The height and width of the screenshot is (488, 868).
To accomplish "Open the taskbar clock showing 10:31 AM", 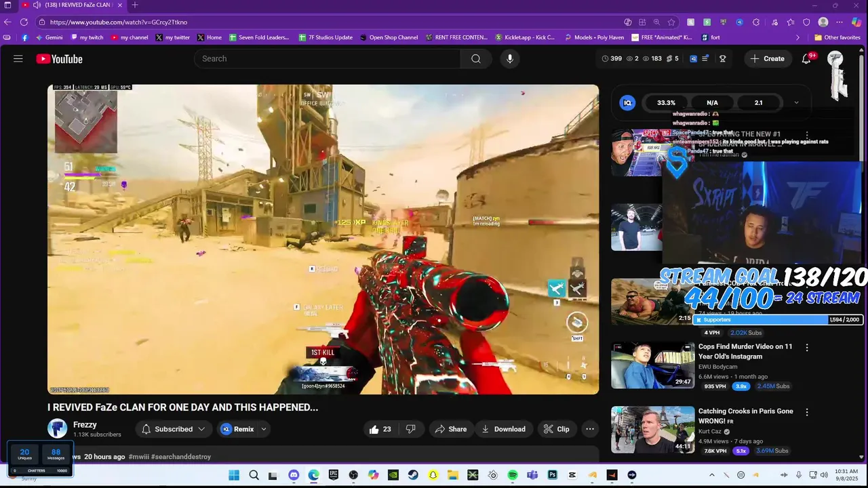I will click(x=846, y=475).
